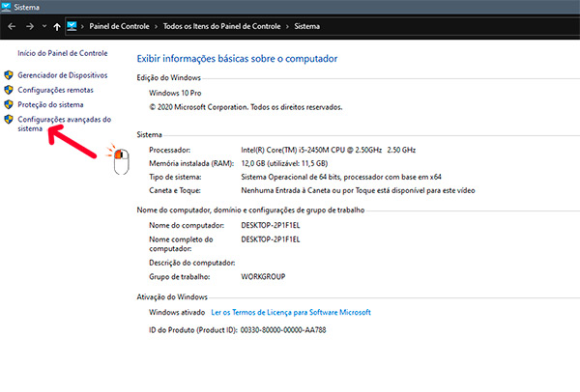Click the Sistema section header above Processador

(150, 135)
